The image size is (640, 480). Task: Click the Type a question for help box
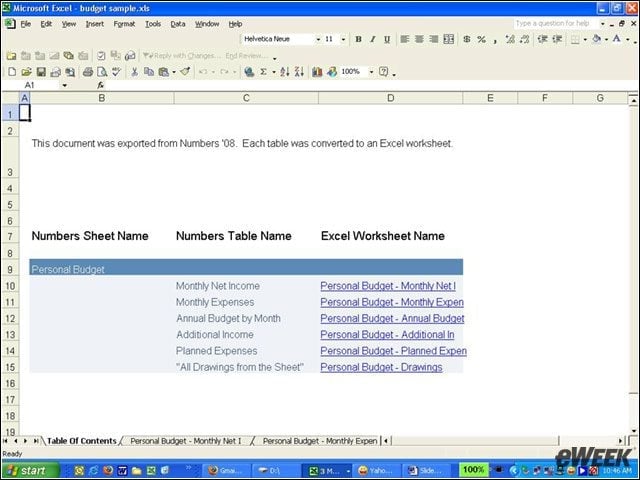tap(556, 24)
